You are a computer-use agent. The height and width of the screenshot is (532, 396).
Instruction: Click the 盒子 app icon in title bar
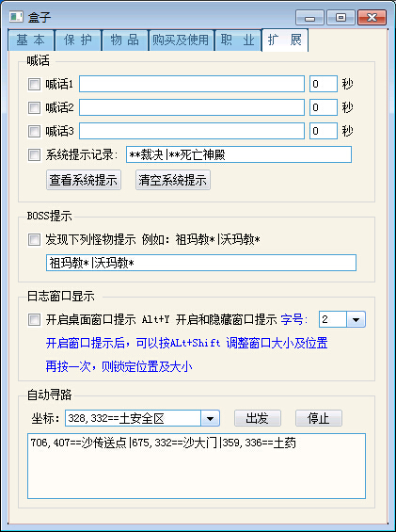click(16, 16)
